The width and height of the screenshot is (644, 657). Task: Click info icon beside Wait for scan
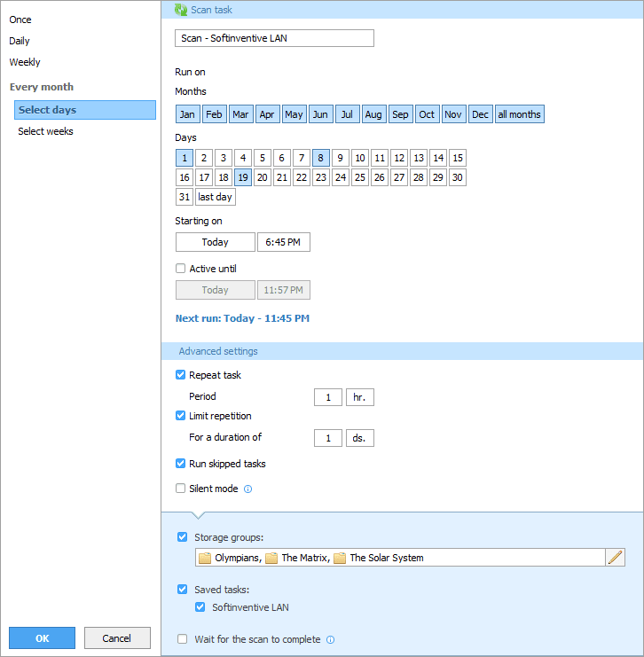330,639
